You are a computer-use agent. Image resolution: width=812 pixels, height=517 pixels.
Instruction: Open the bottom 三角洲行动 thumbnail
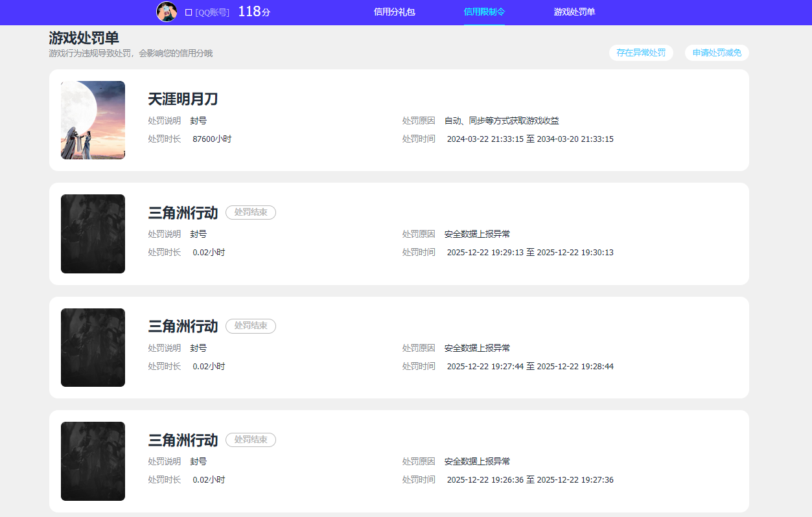(x=93, y=461)
